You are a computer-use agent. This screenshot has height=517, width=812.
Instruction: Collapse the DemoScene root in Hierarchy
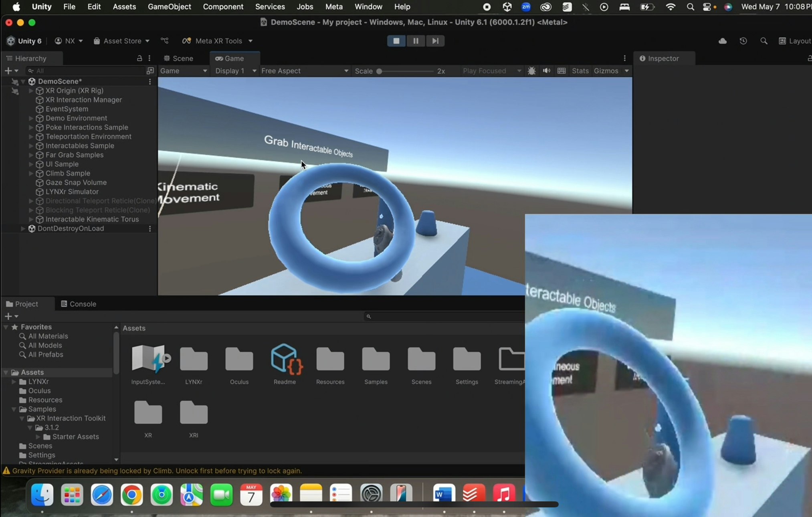23,81
